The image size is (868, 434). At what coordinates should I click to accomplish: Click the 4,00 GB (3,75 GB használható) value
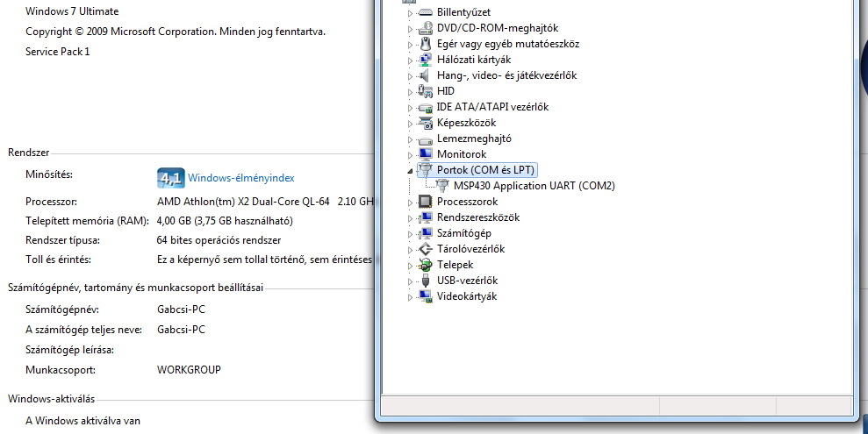coord(225,221)
